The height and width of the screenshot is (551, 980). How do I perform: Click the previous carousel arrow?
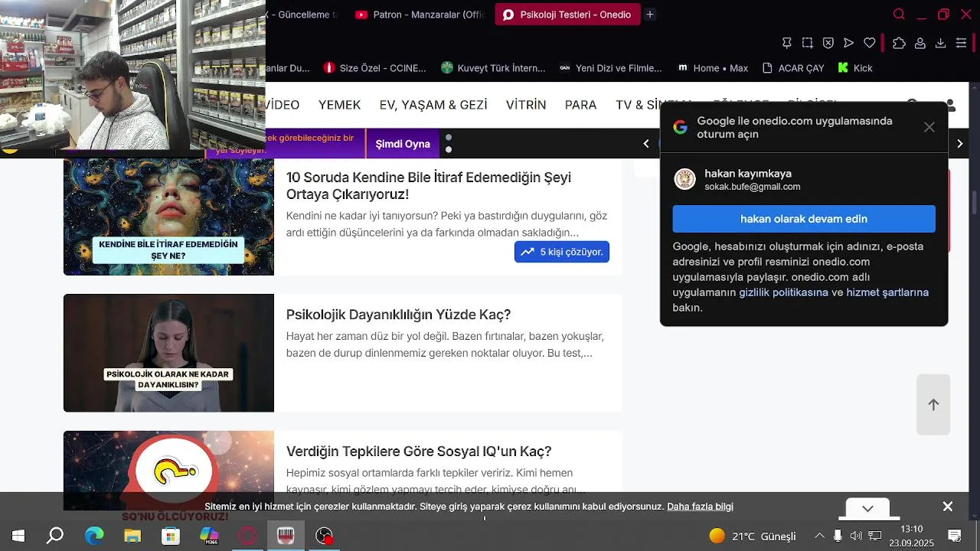click(x=646, y=144)
